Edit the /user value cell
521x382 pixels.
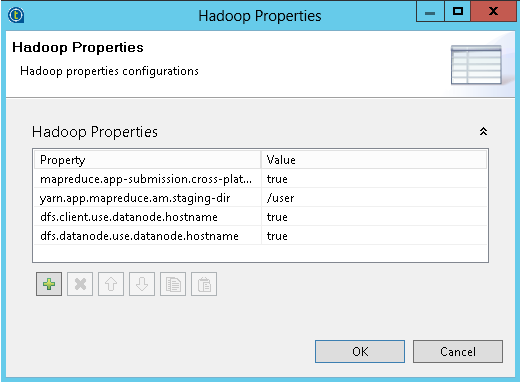pos(374,198)
